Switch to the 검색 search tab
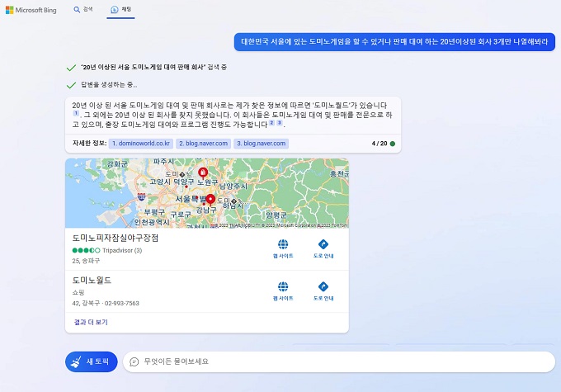 [83, 10]
